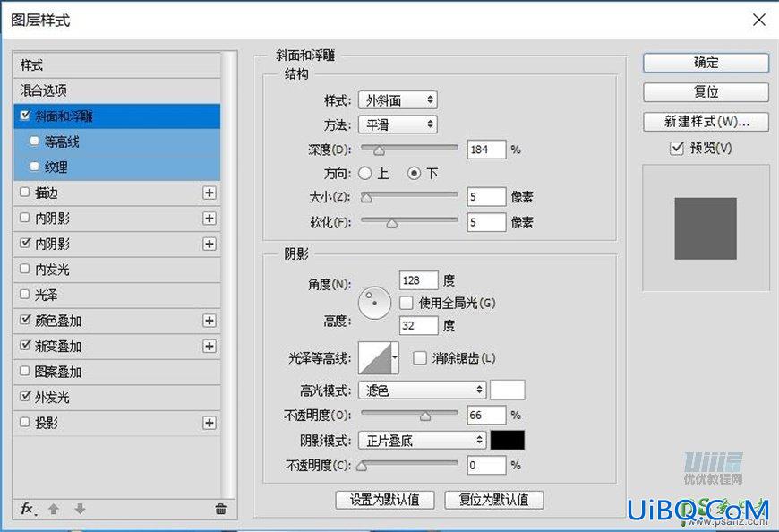Close the 图层样式 dialog
This screenshot has height=532, width=779.
click(759, 20)
